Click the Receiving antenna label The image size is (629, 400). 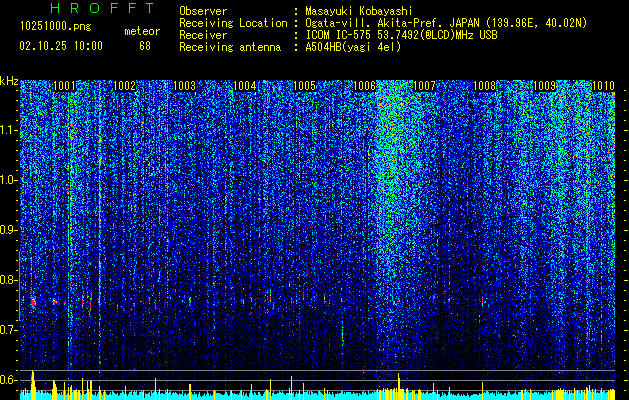point(230,47)
